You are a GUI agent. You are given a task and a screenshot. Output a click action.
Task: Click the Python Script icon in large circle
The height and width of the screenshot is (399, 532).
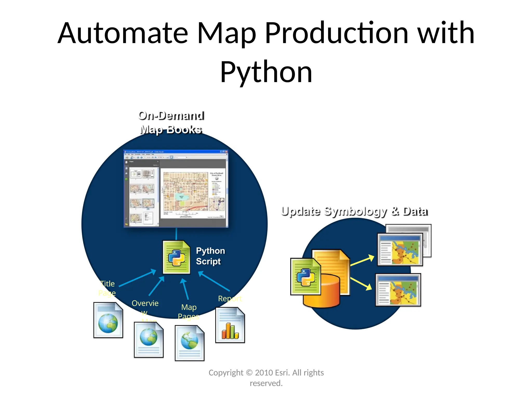tap(176, 257)
